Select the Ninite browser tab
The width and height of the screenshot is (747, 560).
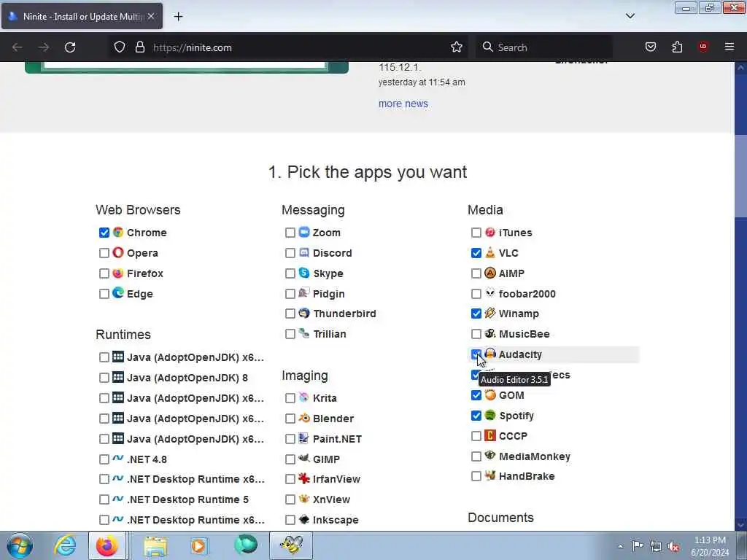pyautogui.click(x=82, y=16)
